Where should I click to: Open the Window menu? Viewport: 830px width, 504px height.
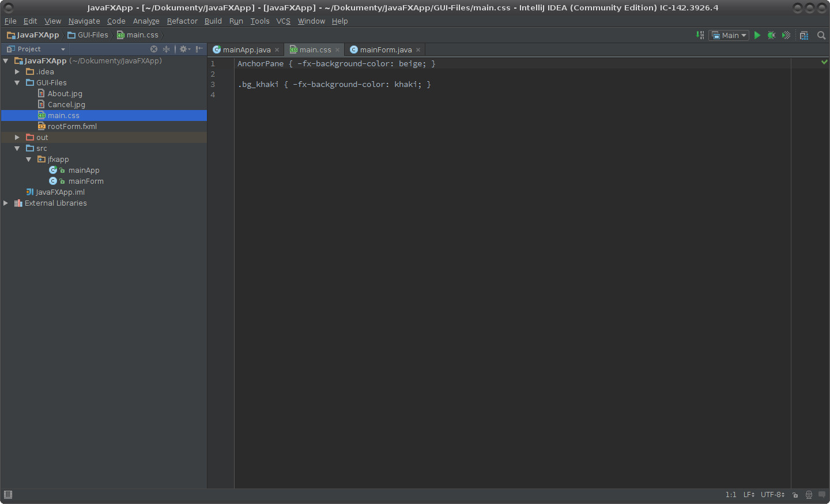[311, 21]
